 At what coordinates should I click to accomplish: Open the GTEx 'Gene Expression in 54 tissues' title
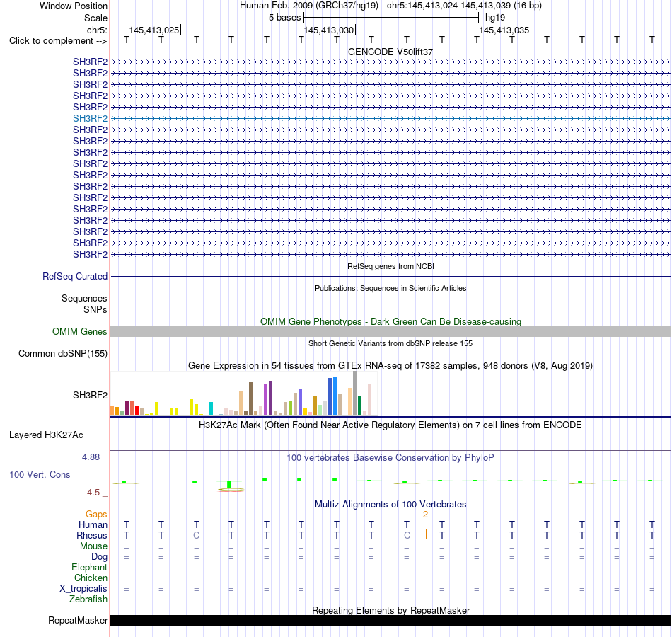pyautogui.click(x=390, y=365)
